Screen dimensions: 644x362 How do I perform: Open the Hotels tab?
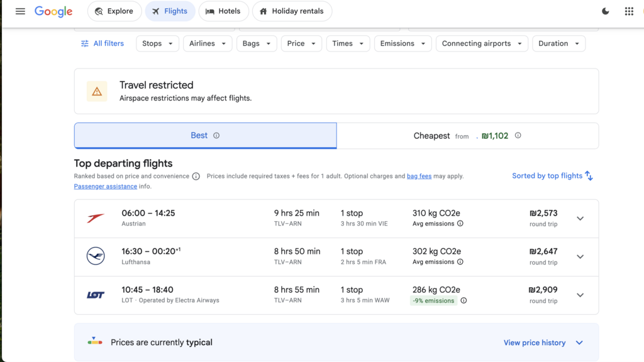223,11
